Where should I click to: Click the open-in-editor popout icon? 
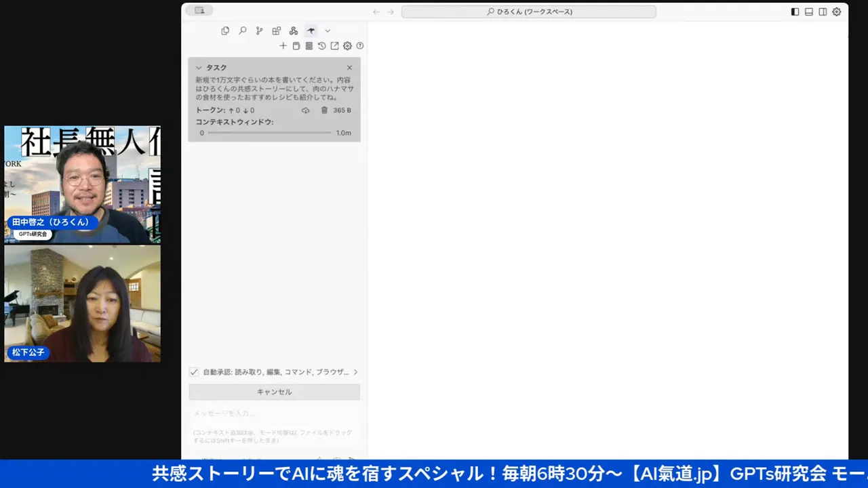334,46
